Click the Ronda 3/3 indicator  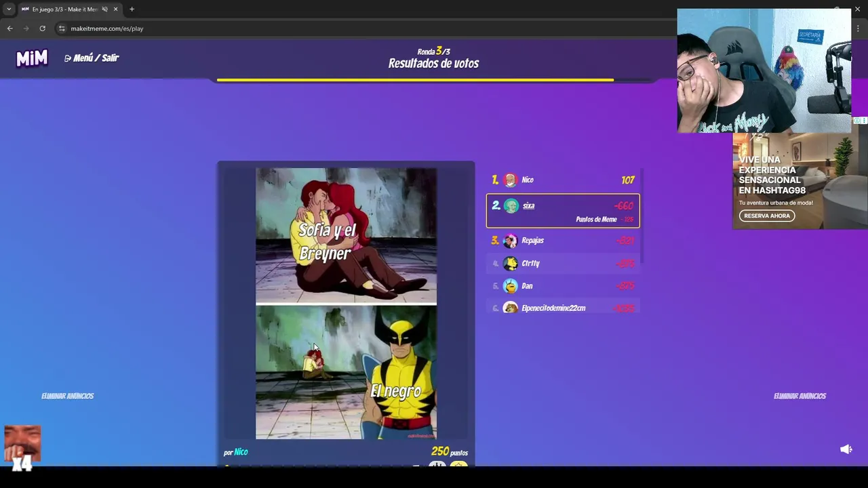(433, 51)
